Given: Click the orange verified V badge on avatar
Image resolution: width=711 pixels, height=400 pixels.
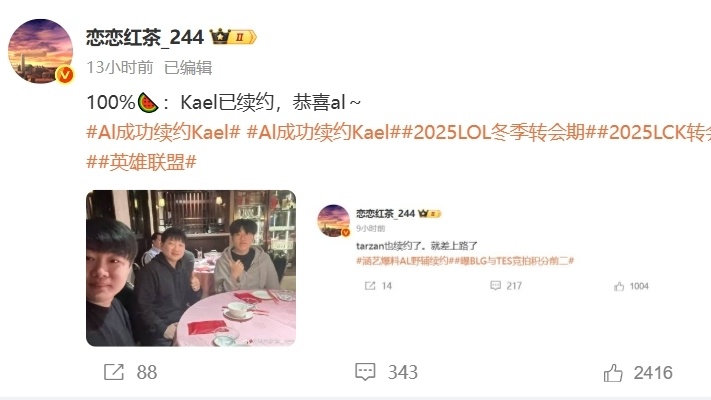Looking at the screenshot, I should [64, 75].
